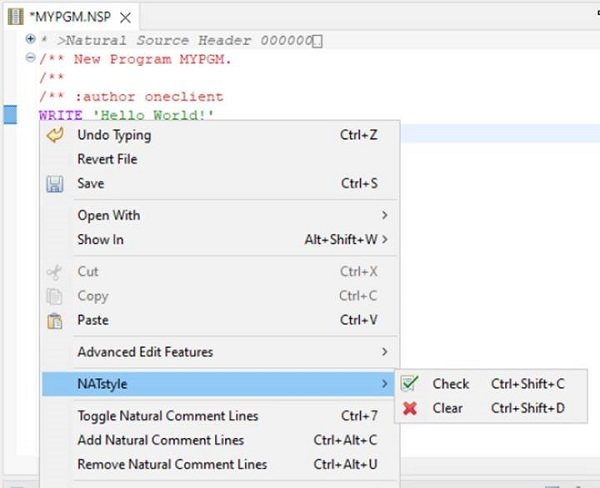Collapse the New Program comment block
600x488 pixels.
30,58
